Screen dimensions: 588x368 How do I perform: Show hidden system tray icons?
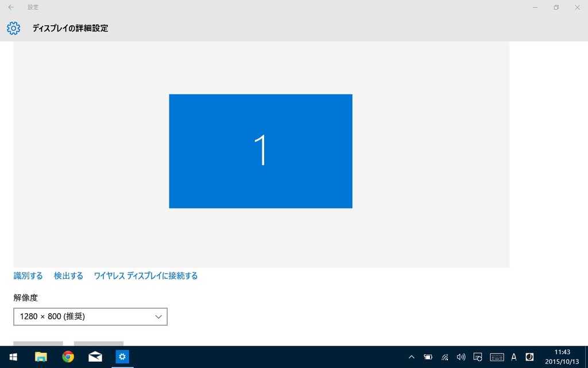click(x=411, y=357)
